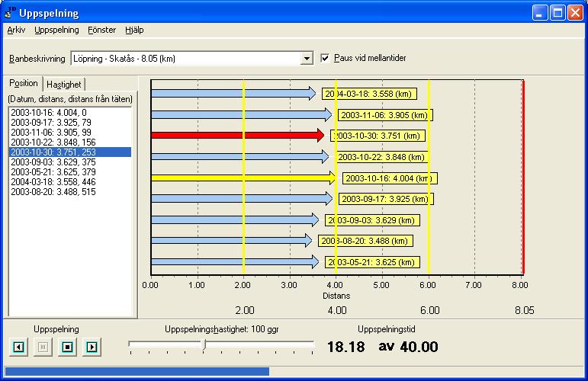Image resolution: width=588 pixels, height=381 pixels.
Task: Minimize the Uppspelning window
Action: (540, 13)
